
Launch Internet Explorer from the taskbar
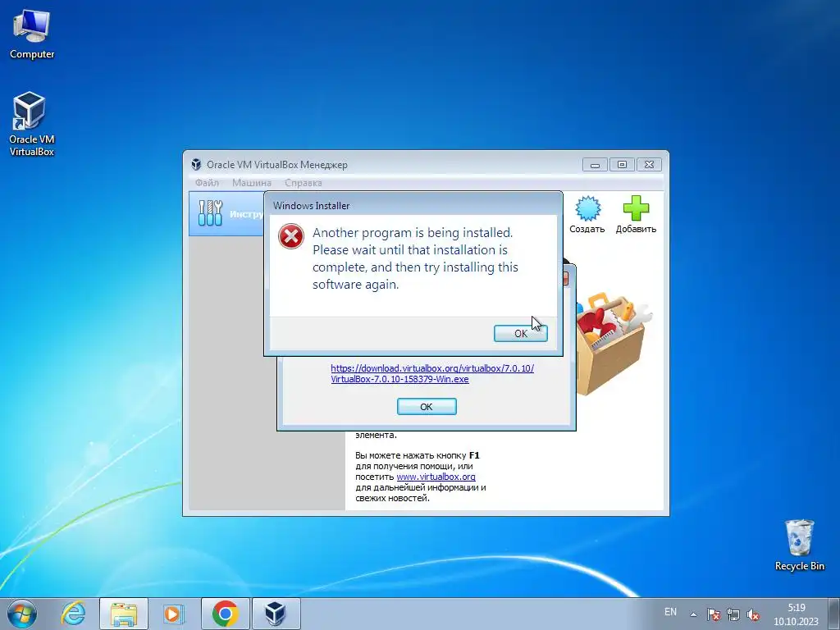[73, 614]
